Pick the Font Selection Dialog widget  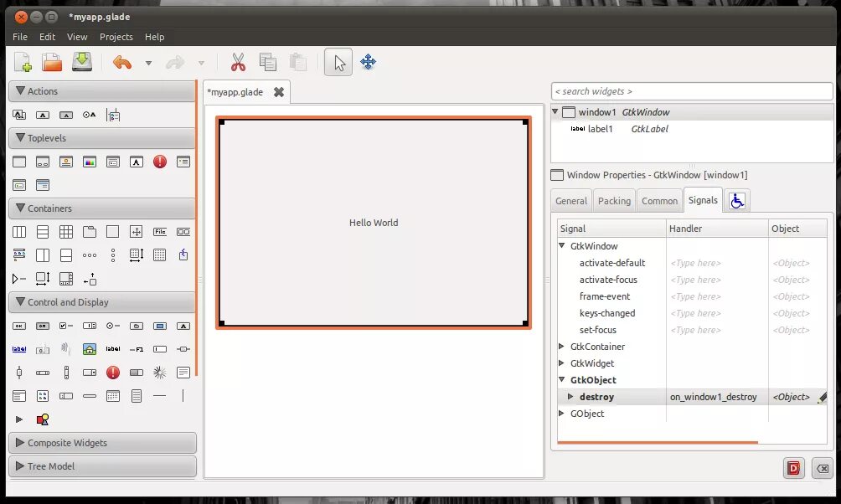coord(137,162)
